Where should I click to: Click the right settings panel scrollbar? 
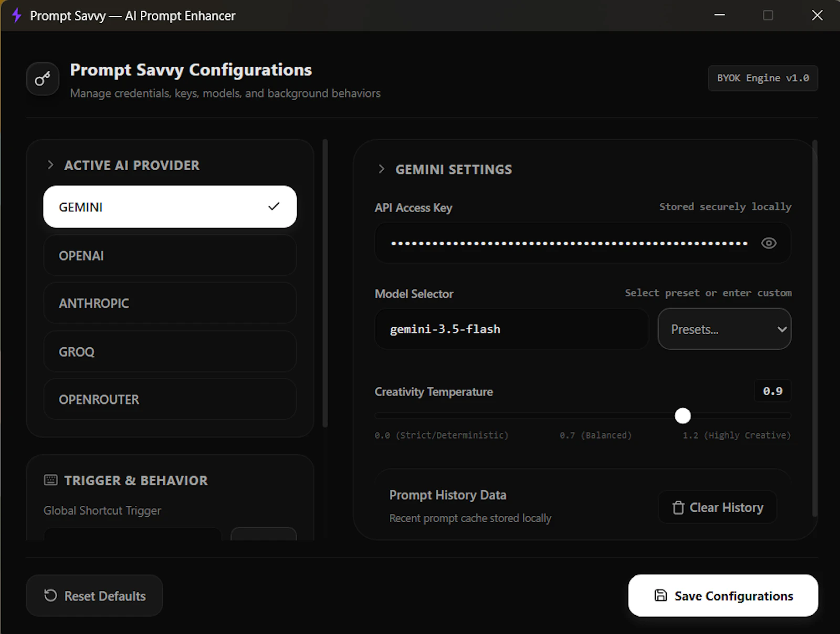815,328
